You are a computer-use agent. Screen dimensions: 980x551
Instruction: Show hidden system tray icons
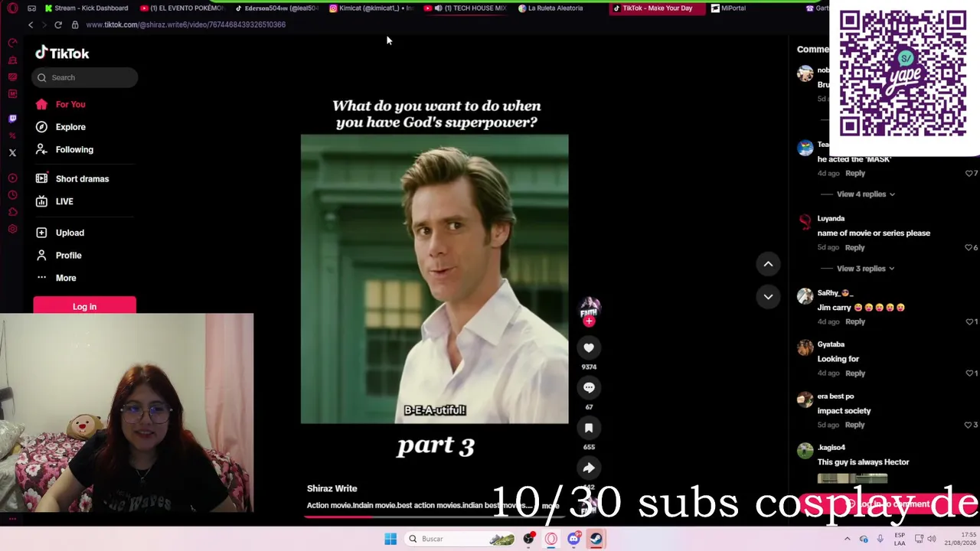click(x=847, y=539)
